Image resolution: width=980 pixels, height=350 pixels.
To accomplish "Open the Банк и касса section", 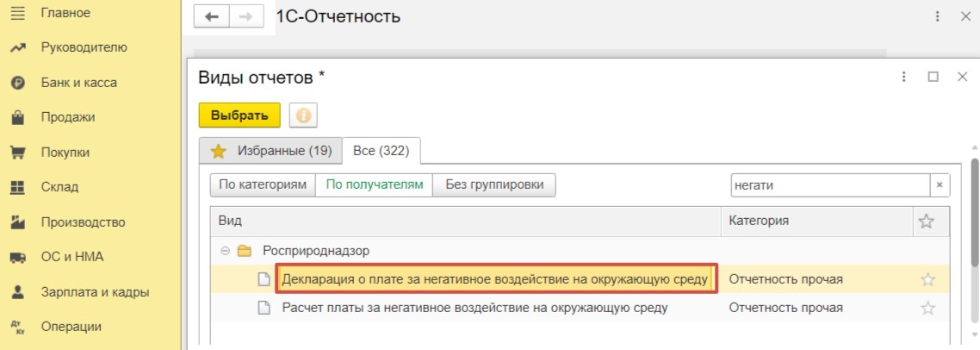I will click(x=78, y=83).
